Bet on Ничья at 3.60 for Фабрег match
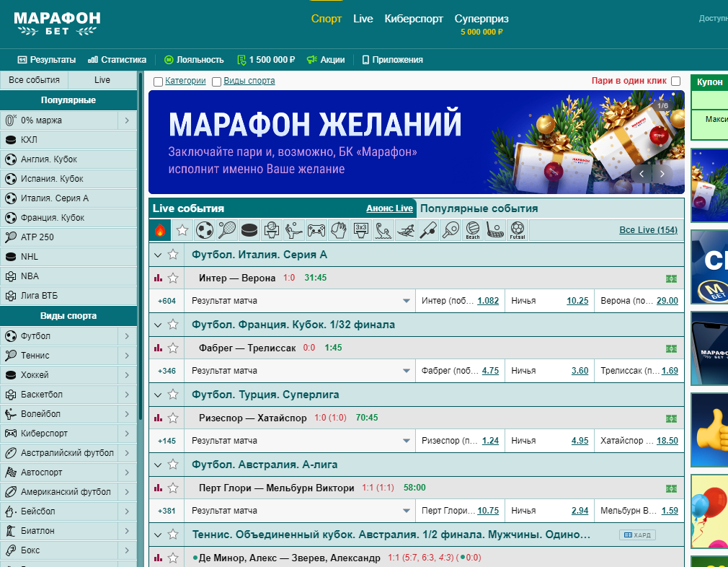This screenshot has width=728, height=567. click(580, 370)
